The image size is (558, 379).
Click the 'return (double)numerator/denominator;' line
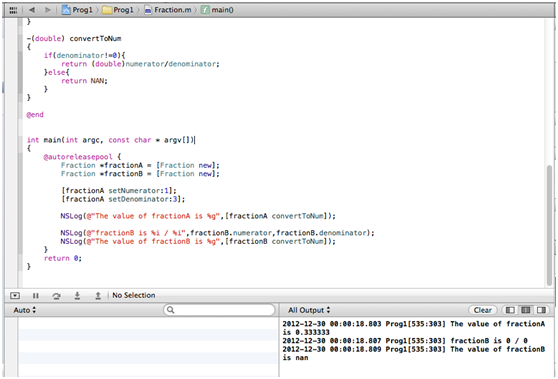point(140,64)
